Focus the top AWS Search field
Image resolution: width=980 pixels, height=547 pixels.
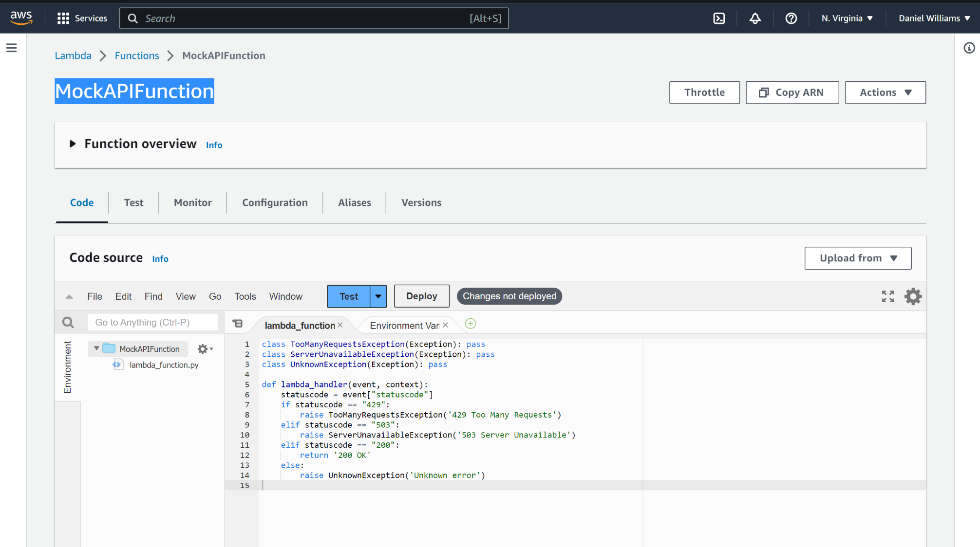point(314,18)
